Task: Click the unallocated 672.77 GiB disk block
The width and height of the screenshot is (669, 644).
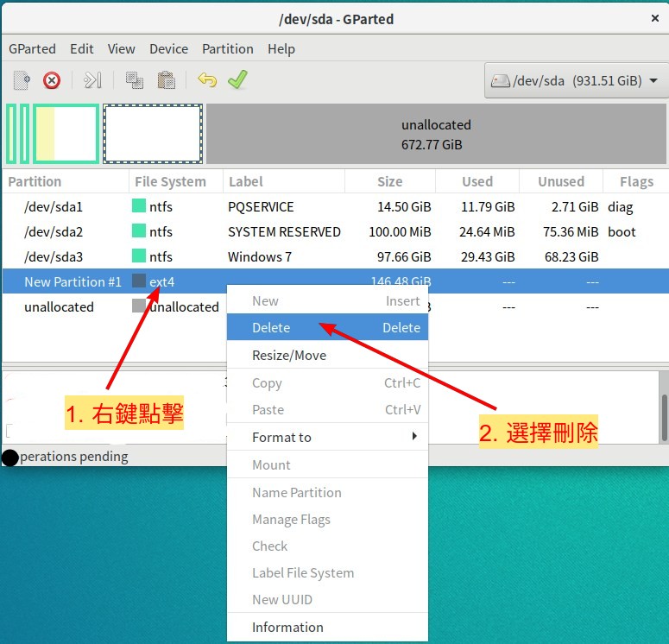Action: [436, 135]
